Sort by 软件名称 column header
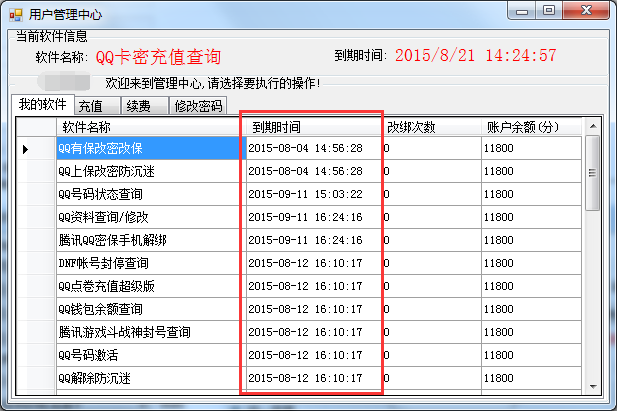This screenshot has width=617, height=411. tap(149, 127)
